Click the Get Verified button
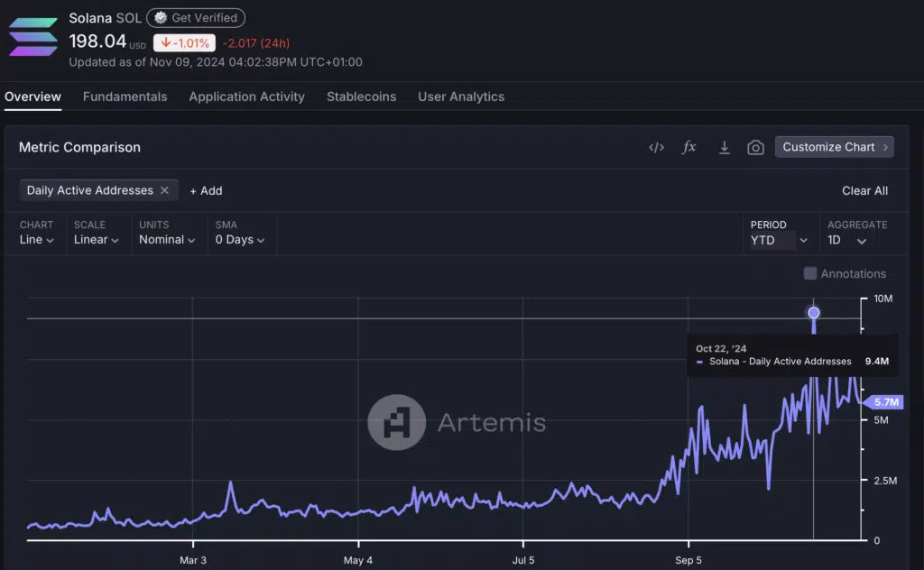This screenshot has height=570, width=924. [x=196, y=18]
